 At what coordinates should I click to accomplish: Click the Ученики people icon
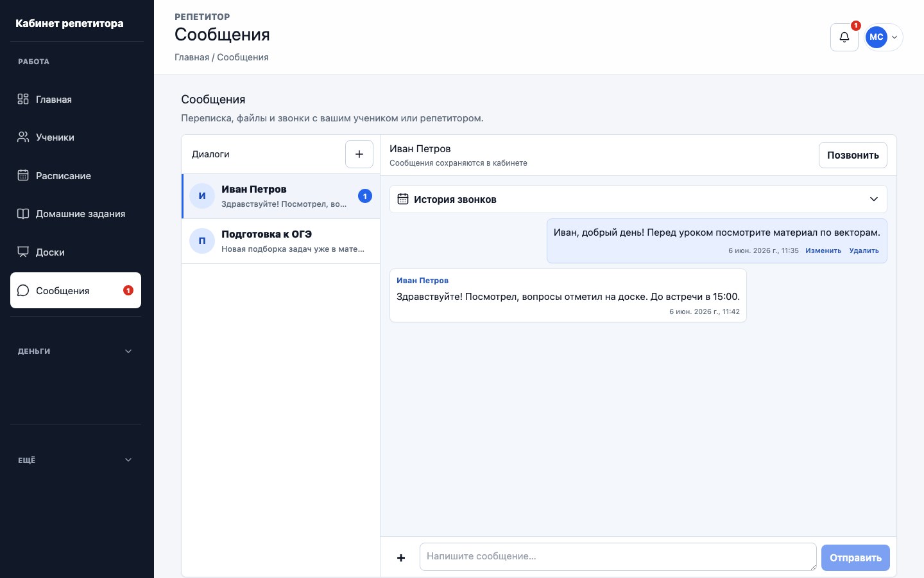tap(23, 137)
